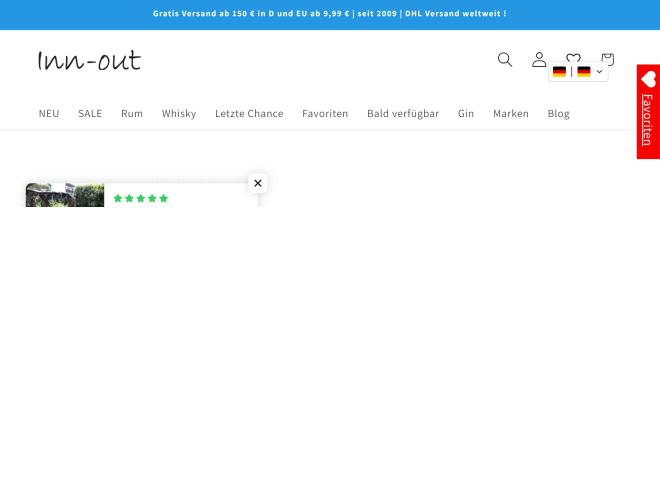The width and height of the screenshot is (660, 494).
Task: Click the five green star rating
Action: point(141,198)
